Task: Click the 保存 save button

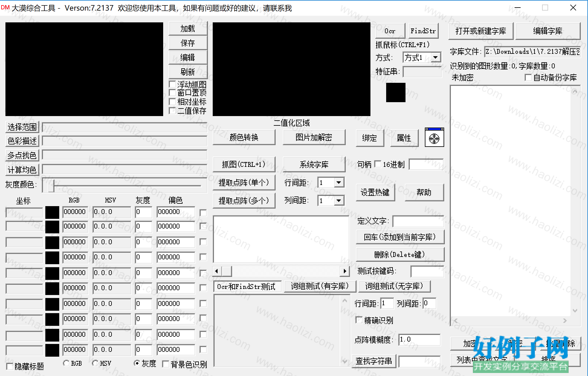Action: 188,43
